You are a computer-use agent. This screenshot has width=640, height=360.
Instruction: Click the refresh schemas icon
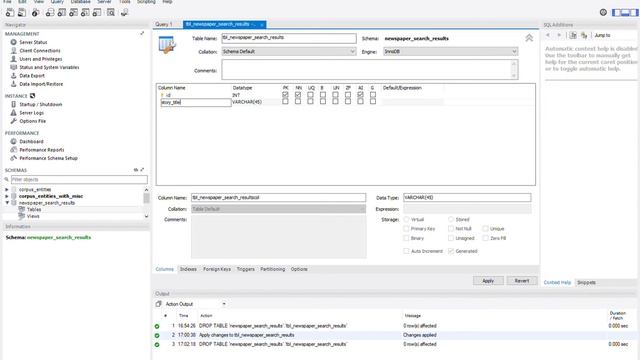pos(136,170)
